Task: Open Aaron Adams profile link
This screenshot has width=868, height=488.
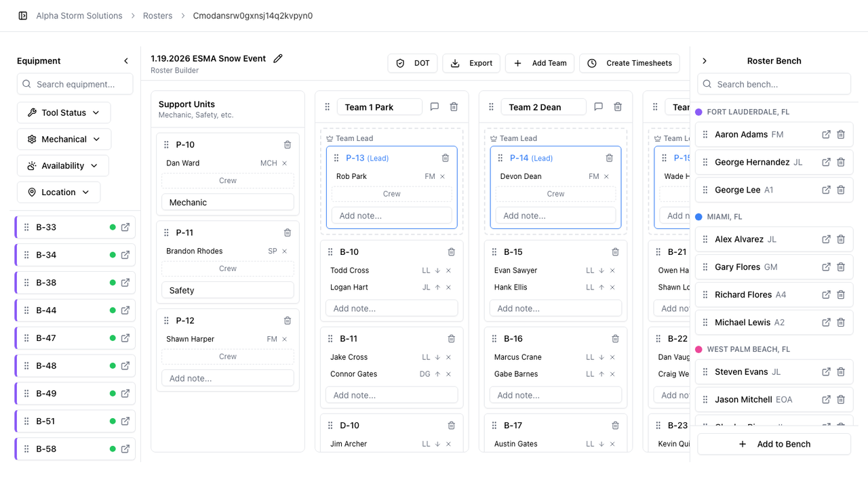Action: point(826,135)
